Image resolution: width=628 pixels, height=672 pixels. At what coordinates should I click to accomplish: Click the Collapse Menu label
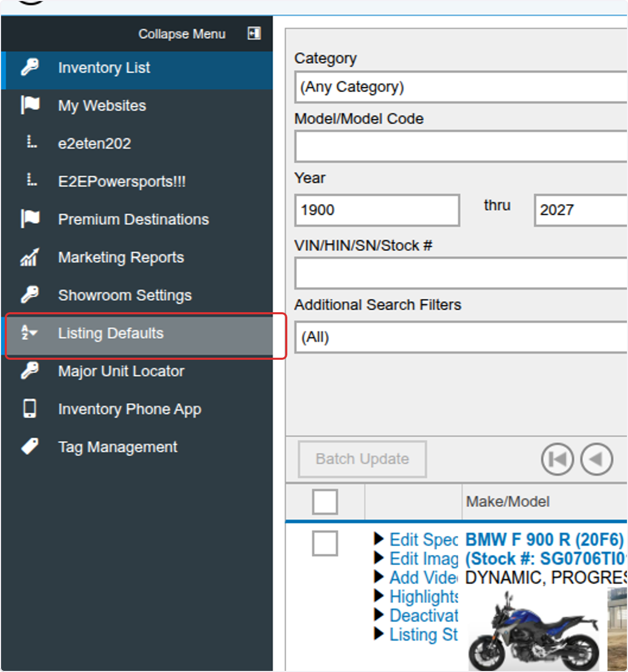point(182,34)
